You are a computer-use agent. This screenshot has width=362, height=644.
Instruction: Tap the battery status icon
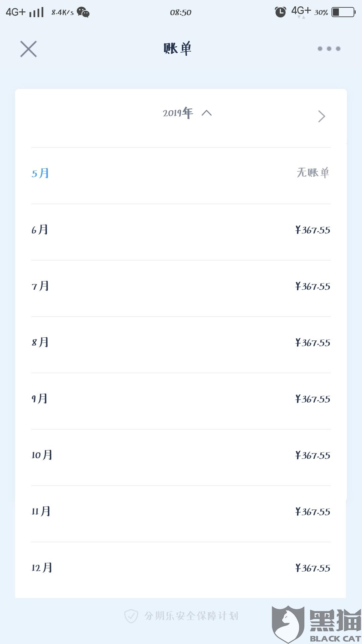tap(343, 12)
